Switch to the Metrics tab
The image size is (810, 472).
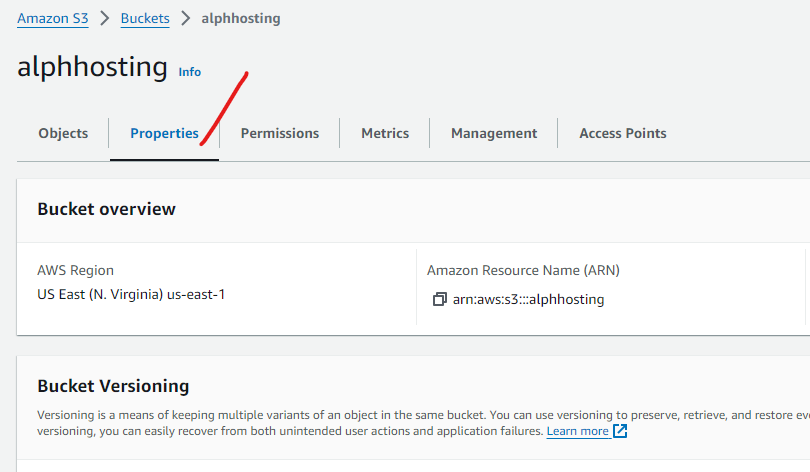click(385, 133)
